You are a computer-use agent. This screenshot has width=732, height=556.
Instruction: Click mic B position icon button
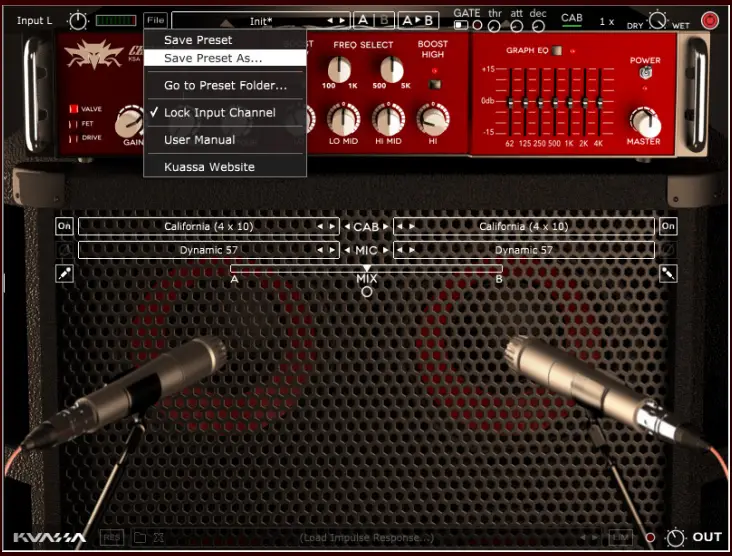pyautogui.click(x=668, y=274)
